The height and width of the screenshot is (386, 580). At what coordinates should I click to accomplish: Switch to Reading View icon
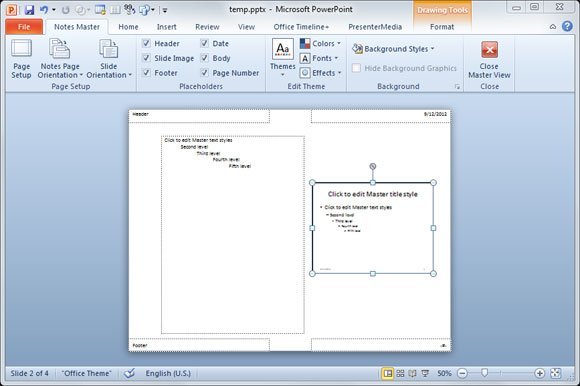point(412,373)
